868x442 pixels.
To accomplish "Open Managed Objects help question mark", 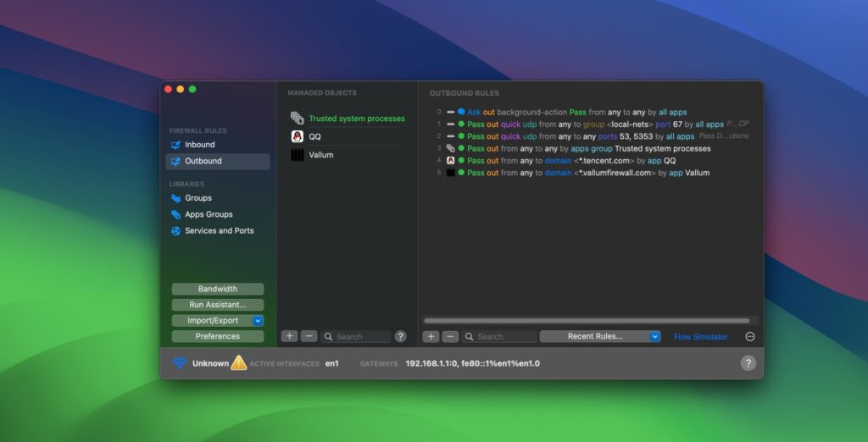I will click(x=400, y=336).
